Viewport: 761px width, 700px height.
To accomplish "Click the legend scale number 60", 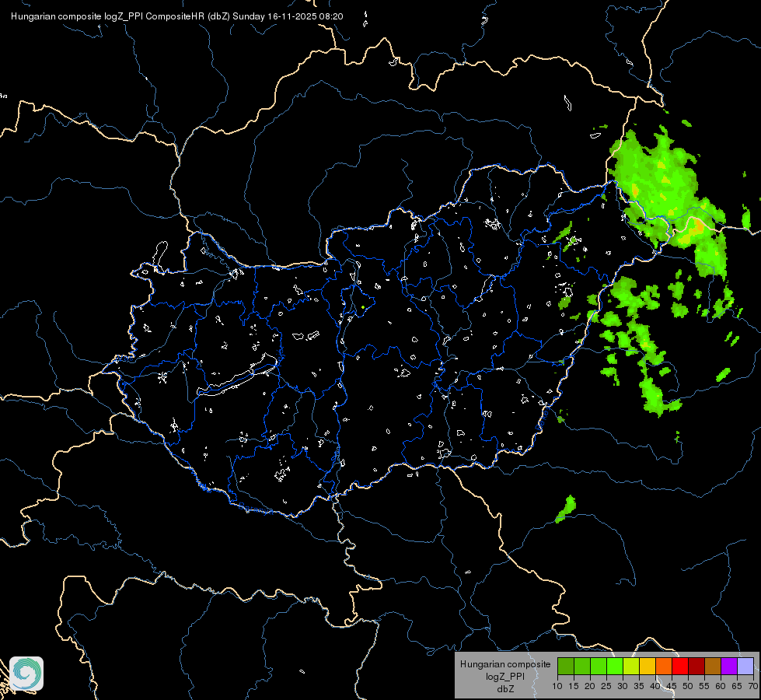I will (721, 687).
